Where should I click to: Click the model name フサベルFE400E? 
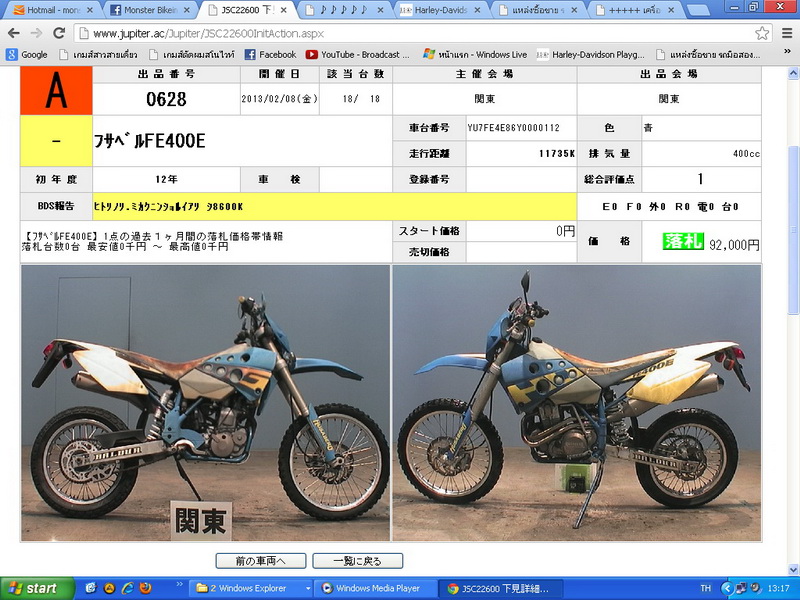click(149, 141)
